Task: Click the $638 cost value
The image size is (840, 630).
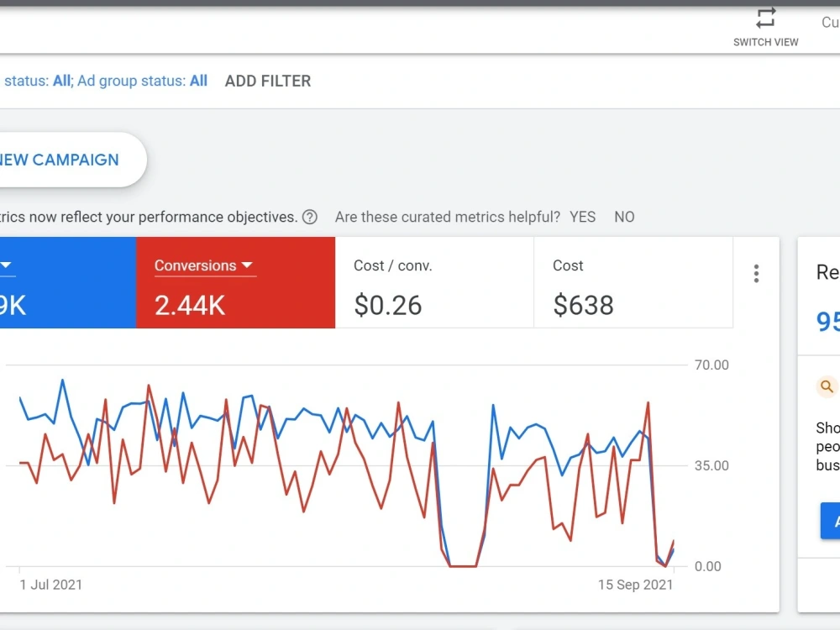Action: 583,306
